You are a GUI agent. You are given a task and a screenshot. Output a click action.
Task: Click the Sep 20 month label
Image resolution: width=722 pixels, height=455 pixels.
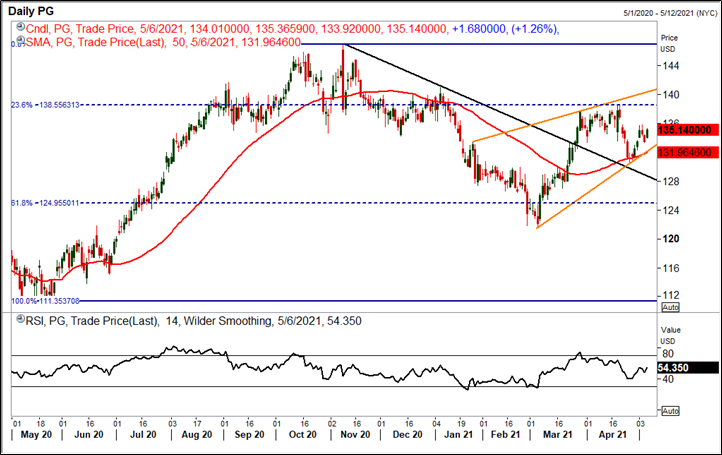coord(249,434)
